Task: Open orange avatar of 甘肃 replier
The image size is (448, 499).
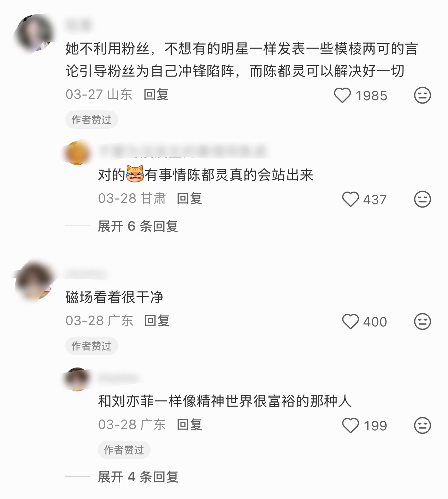Action: pos(77,153)
